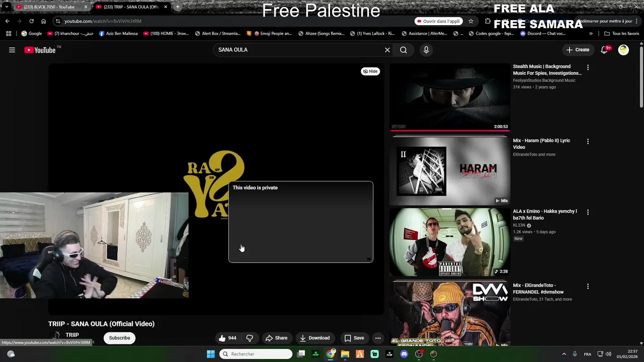
Task: Download the video
Action: point(314,338)
